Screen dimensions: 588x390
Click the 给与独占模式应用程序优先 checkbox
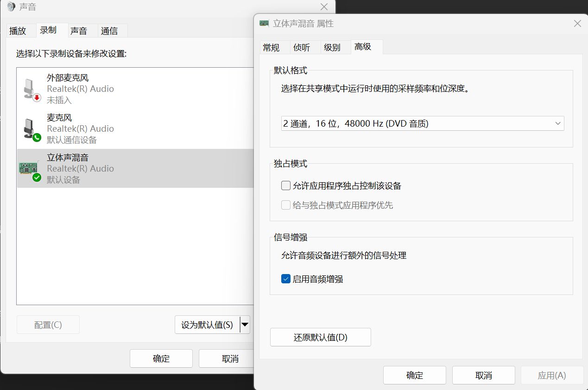(x=286, y=205)
